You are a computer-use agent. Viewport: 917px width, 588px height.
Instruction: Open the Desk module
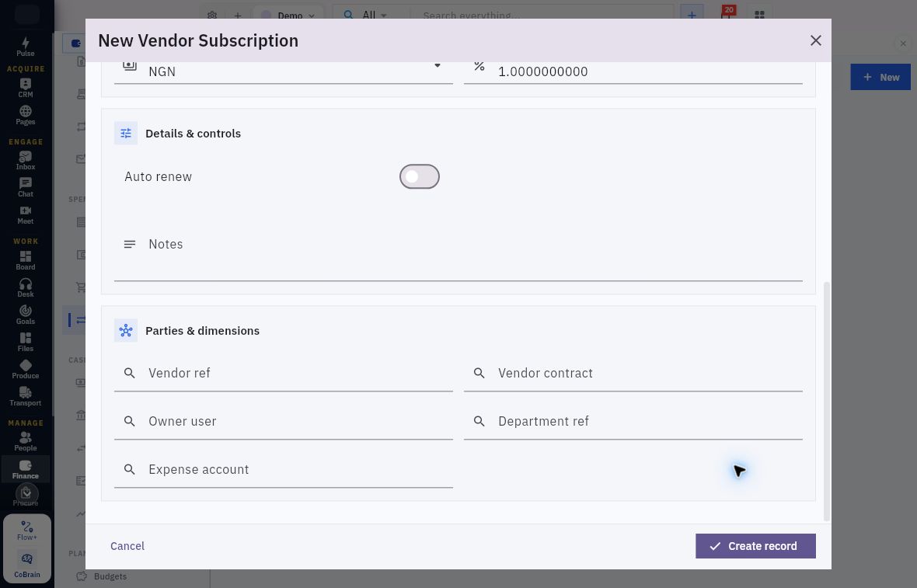25,287
